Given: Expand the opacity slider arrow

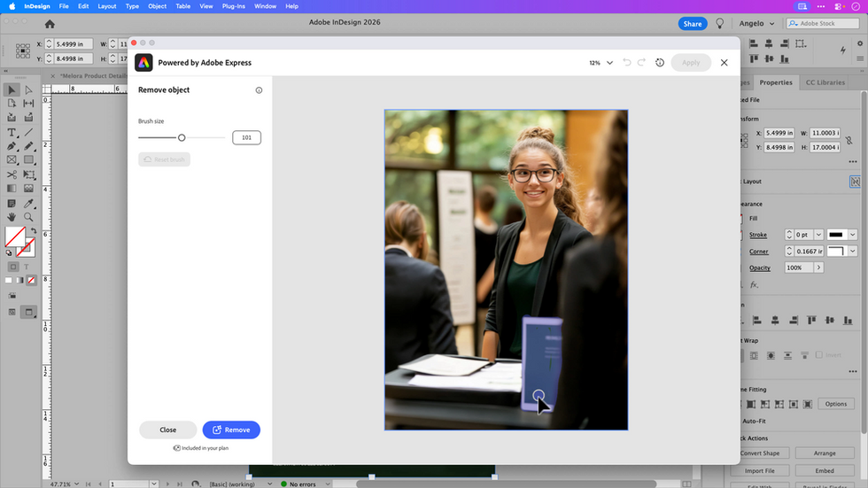Looking at the screenshot, I should pos(818,267).
